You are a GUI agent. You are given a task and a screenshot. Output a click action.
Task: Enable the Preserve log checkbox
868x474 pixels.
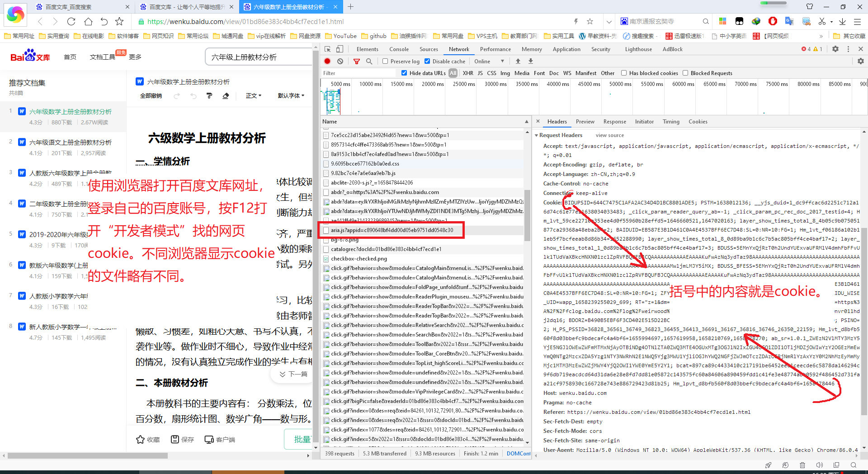coord(385,62)
